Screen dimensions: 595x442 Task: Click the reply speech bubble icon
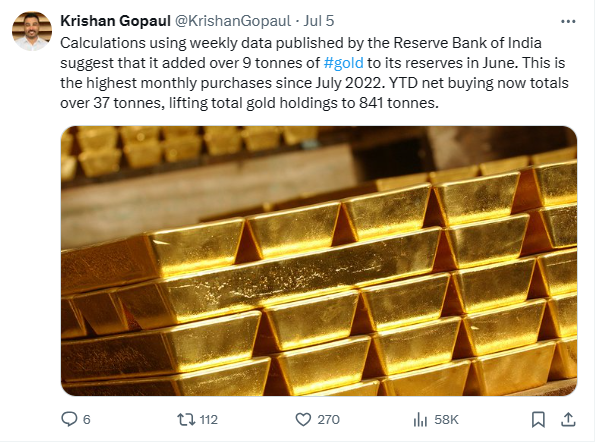[x=69, y=419]
